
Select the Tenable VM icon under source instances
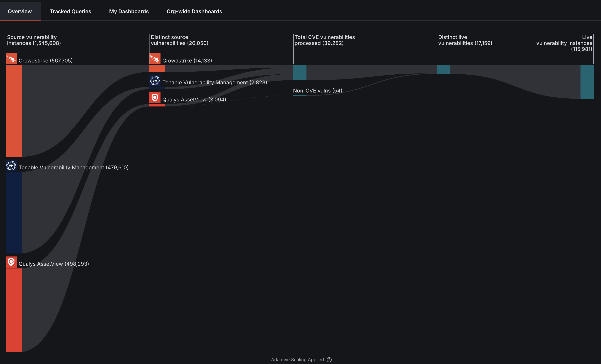(11, 166)
